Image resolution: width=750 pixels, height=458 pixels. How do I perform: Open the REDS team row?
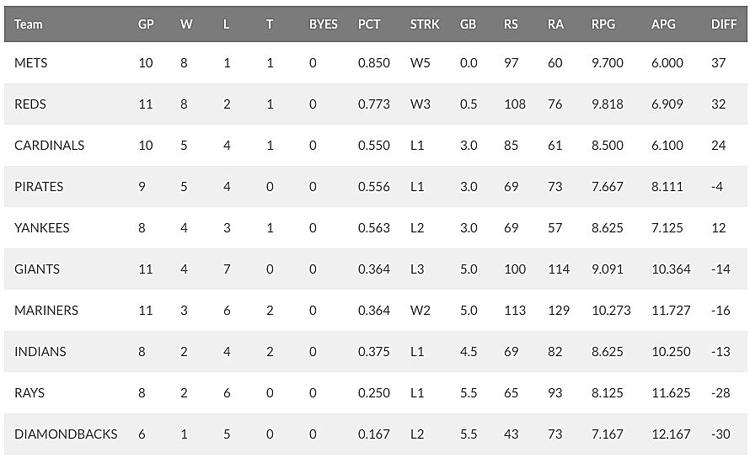click(375, 104)
